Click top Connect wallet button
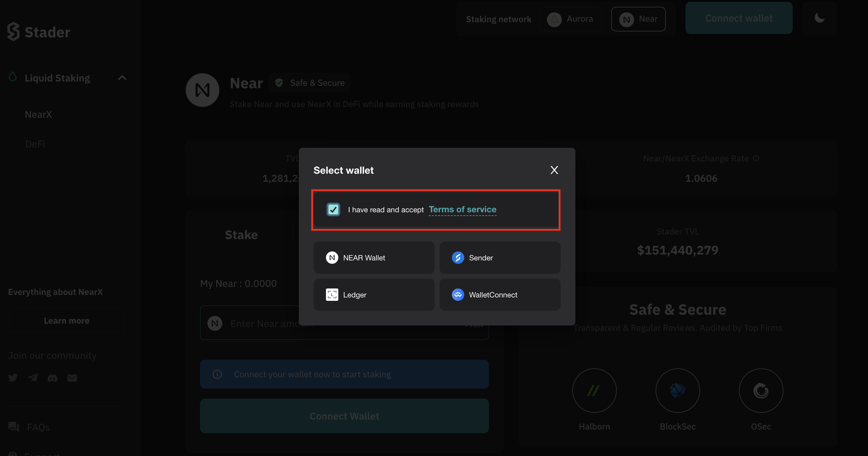 pyautogui.click(x=739, y=18)
